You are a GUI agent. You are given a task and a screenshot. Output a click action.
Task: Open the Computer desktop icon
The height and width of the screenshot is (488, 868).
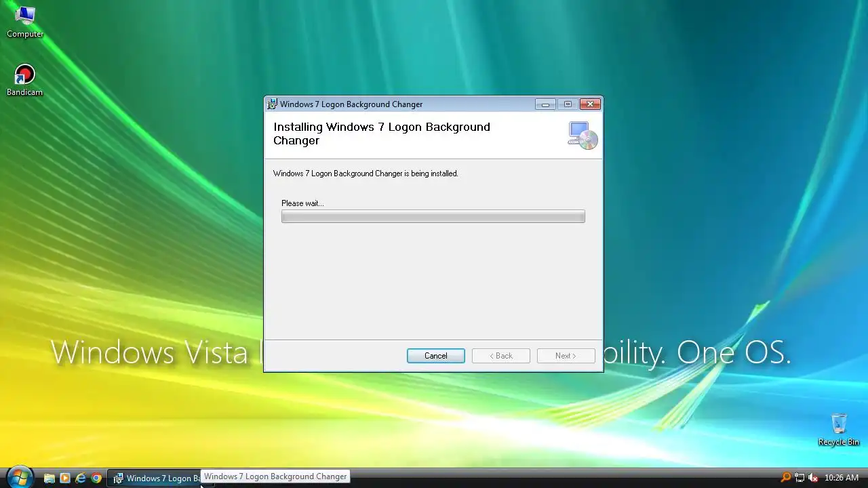coord(25,22)
